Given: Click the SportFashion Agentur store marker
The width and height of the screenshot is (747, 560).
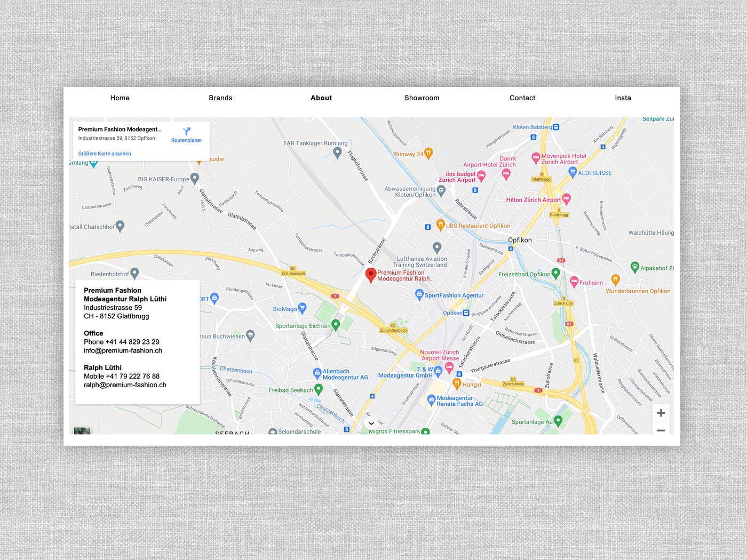Looking at the screenshot, I should pyautogui.click(x=419, y=294).
